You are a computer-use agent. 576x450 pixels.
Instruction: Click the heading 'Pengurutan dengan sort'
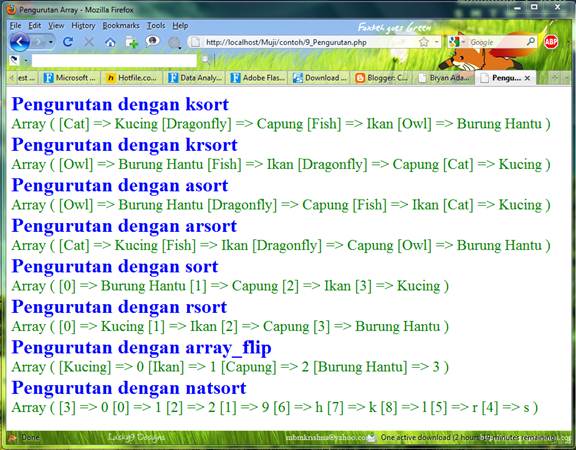click(x=115, y=266)
